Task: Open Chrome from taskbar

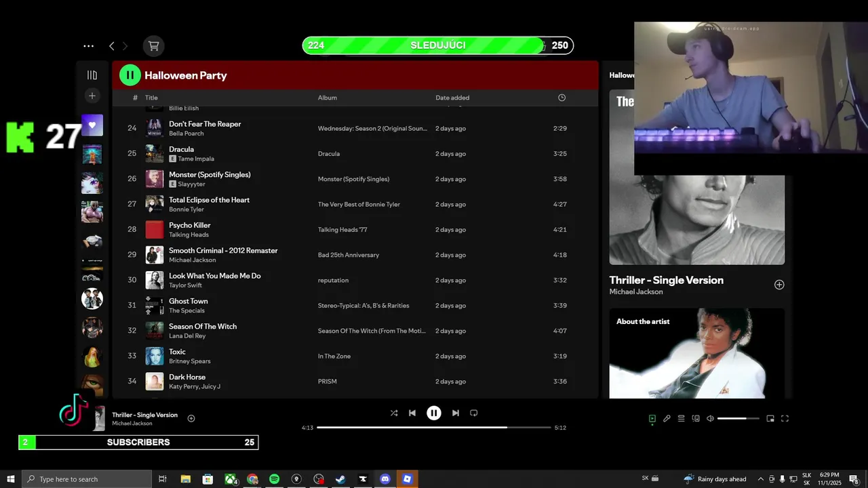Action: coord(252,479)
